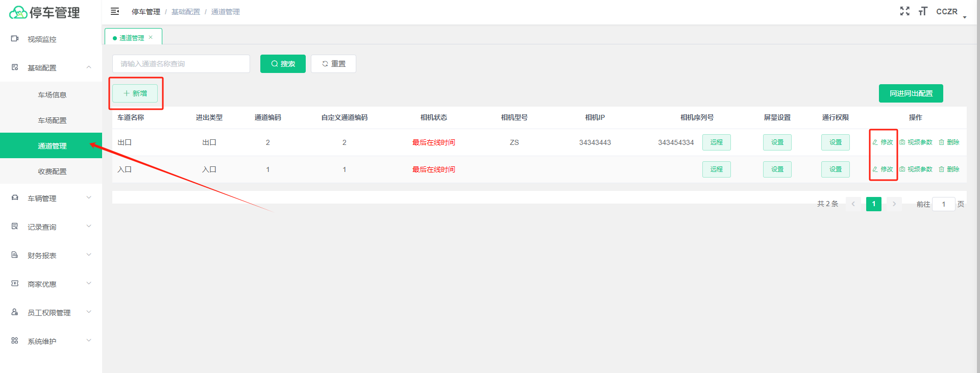
Task: Open 视频监控 in the sidebar
Action: tap(51, 39)
